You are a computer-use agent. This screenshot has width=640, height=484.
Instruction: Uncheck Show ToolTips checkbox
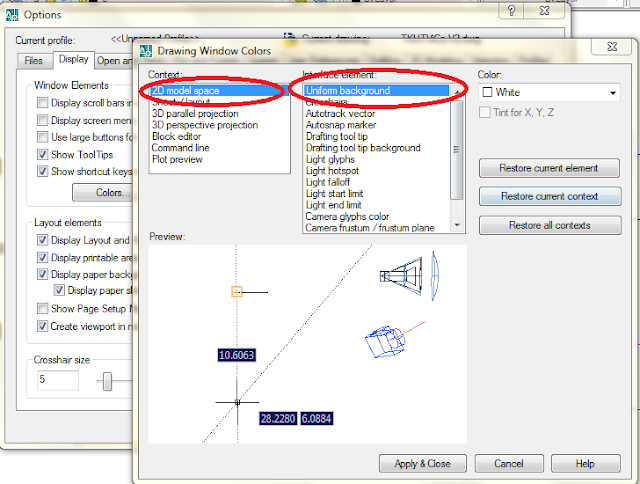point(42,154)
